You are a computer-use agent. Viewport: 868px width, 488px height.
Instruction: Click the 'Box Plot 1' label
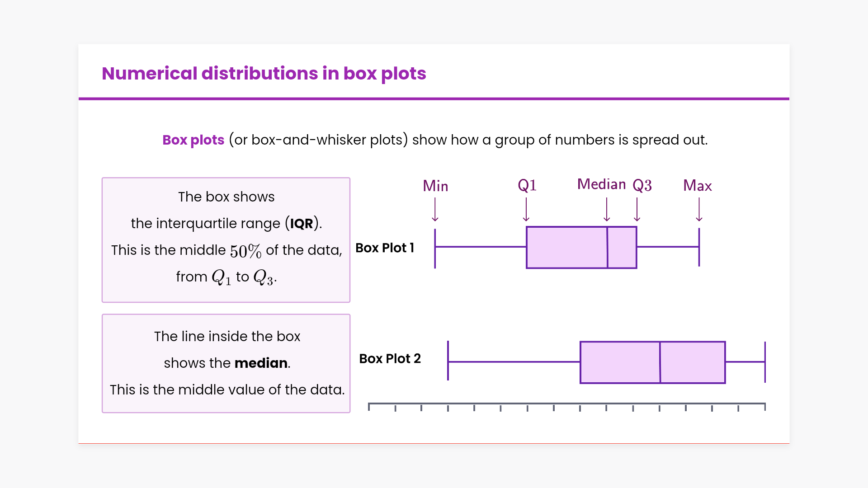coord(385,248)
